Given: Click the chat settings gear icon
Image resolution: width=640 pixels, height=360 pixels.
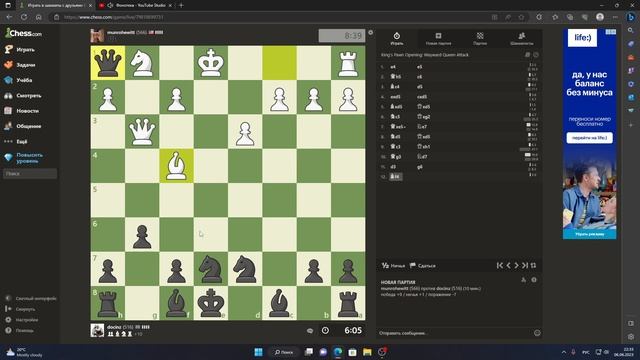Looking at the screenshot, I should click(534, 280).
